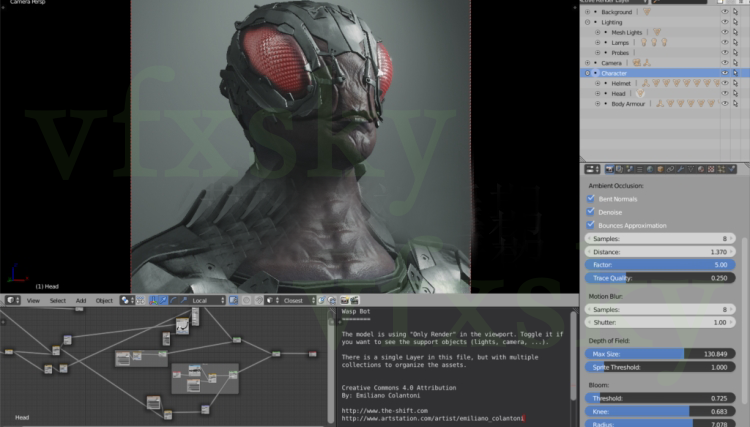Screen dimensions: 750x427
Task: Adjust the Trace Quality slider
Action: click(660, 278)
